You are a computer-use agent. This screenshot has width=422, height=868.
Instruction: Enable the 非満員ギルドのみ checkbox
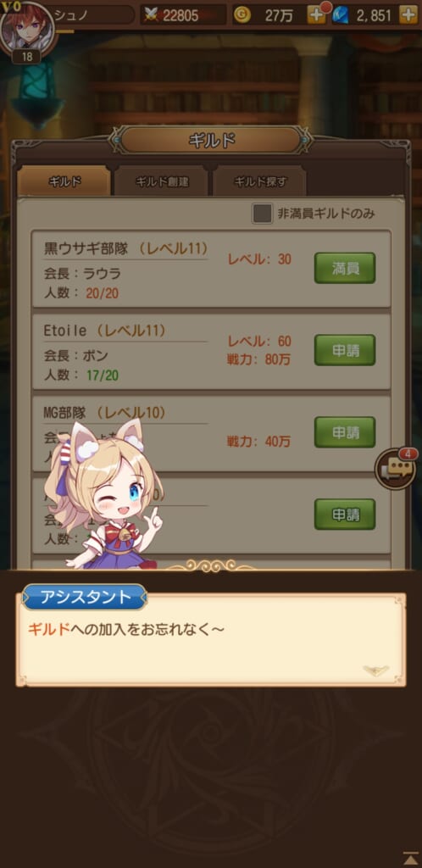(x=262, y=214)
